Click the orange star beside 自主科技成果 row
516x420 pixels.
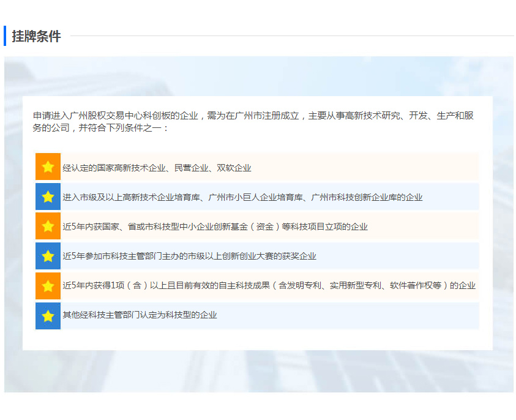pos(48,285)
